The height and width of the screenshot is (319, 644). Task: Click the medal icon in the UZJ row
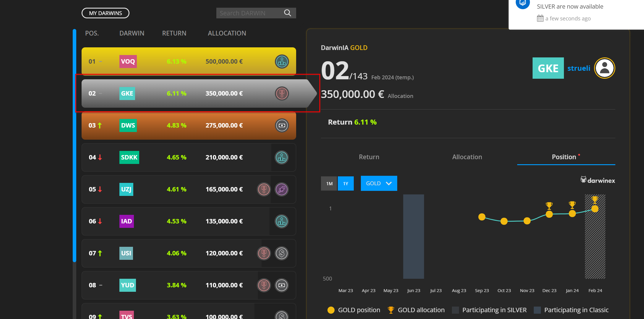pyautogui.click(x=264, y=189)
